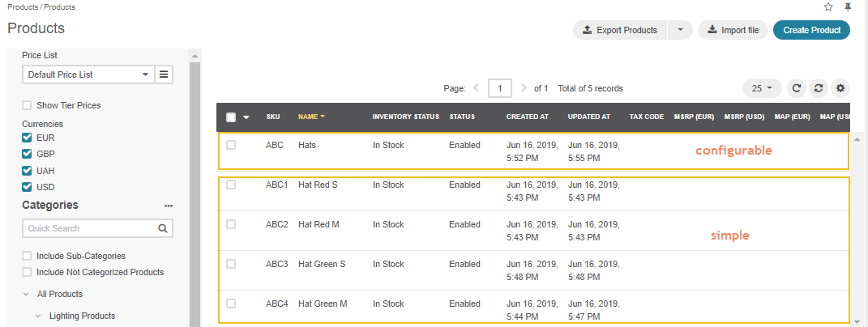This screenshot has height=327, width=868.
Task: Open the 25 per page size dropdown
Action: (x=762, y=88)
